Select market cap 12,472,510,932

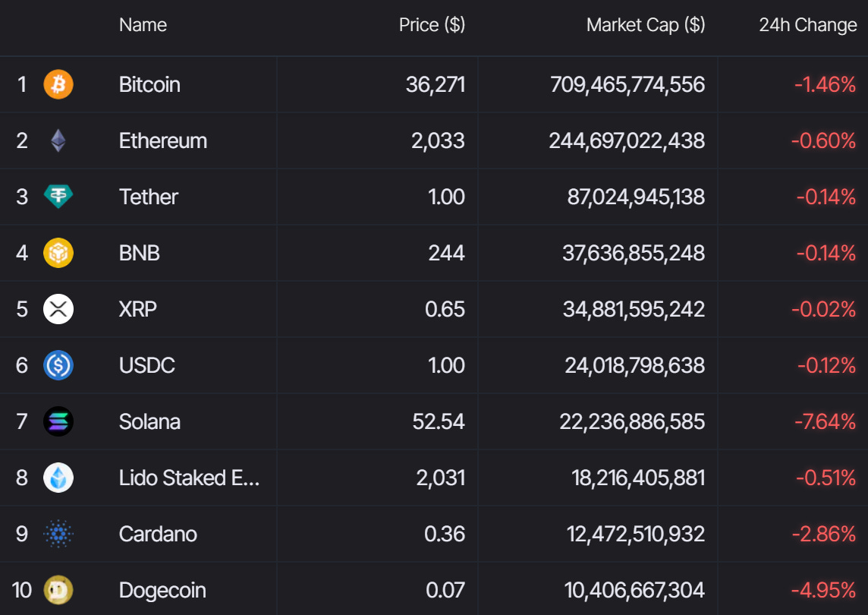tap(636, 534)
